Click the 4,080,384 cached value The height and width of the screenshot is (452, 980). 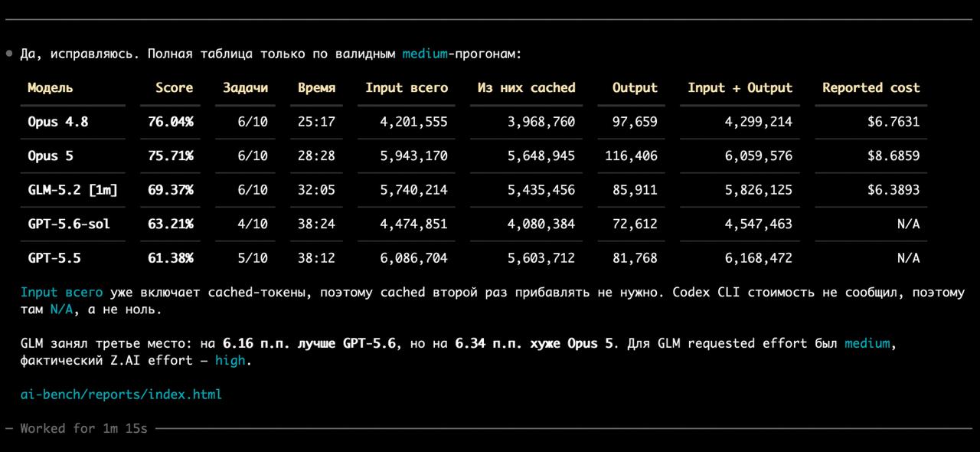coord(541,224)
